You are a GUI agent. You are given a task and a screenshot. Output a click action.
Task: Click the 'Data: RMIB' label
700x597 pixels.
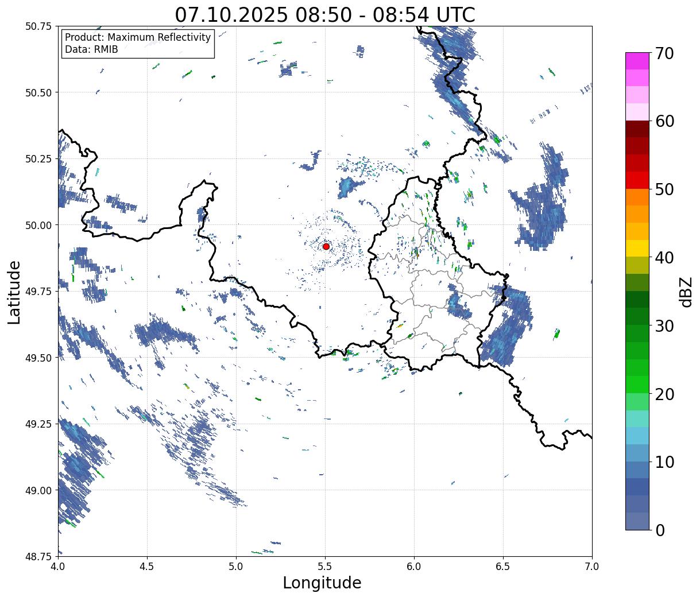[x=91, y=49]
